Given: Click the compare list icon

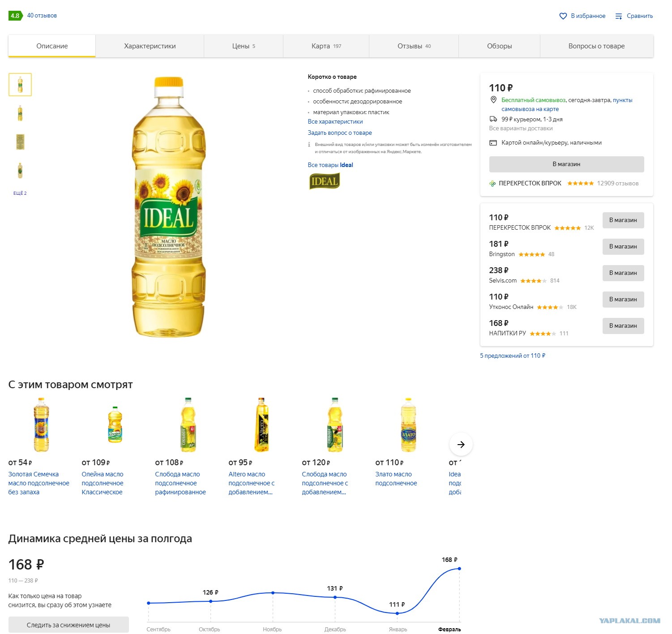Looking at the screenshot, I should [x=619, y=16].
